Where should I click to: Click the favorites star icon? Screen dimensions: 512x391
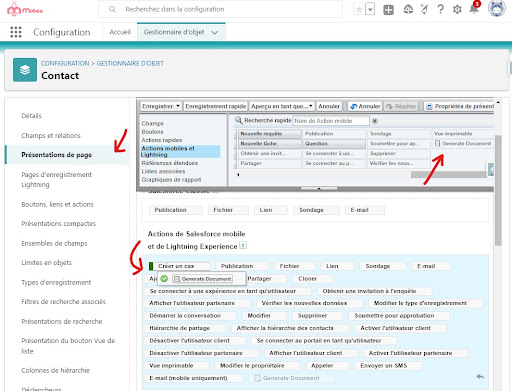pyautogui.click(x=359, y=9)
